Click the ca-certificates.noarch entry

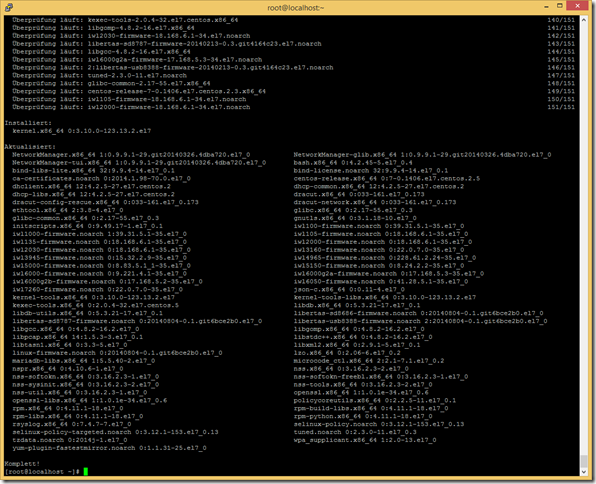click(101, 179)
